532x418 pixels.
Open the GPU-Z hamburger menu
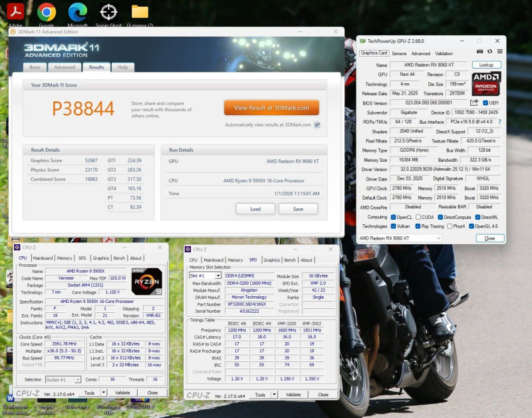click(500, 51)
